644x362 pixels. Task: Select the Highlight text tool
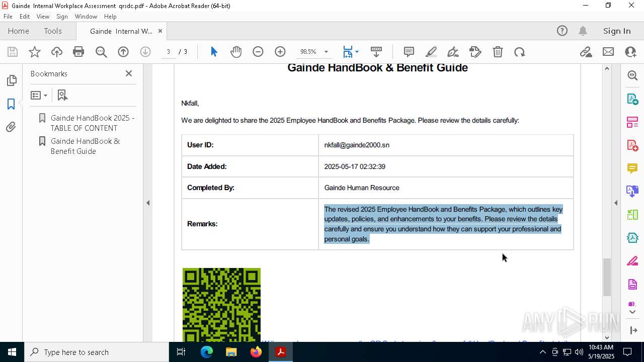click(x=431, y=52)
